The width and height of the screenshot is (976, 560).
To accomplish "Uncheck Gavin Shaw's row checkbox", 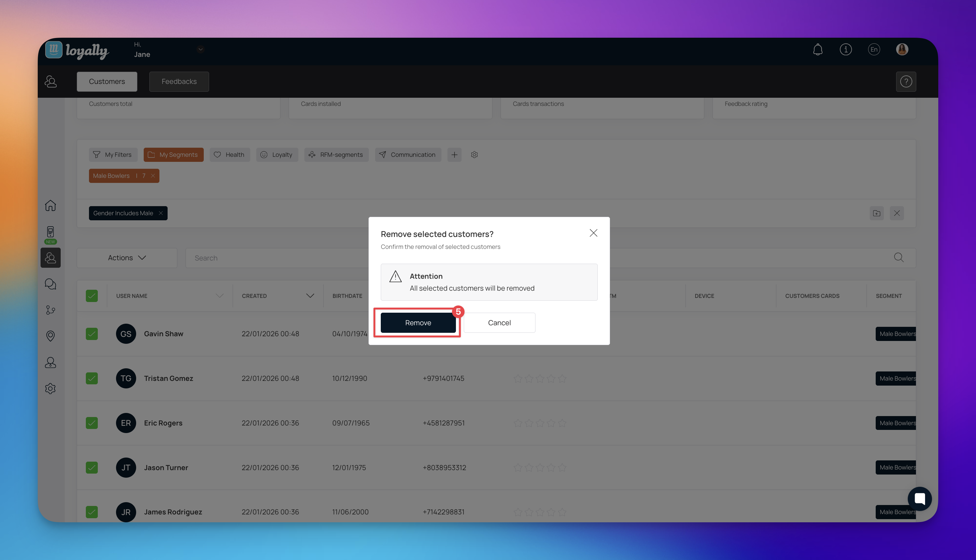I will click(91, 334).
